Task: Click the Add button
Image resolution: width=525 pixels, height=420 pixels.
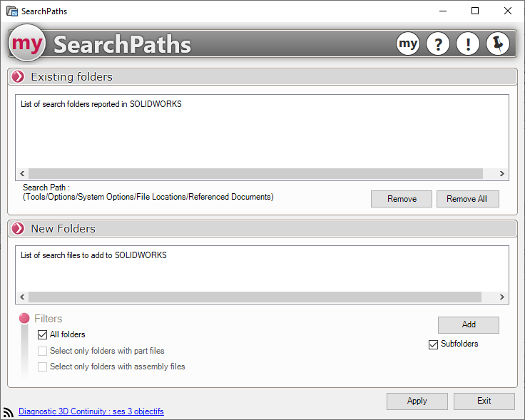Action: [469, 325]
